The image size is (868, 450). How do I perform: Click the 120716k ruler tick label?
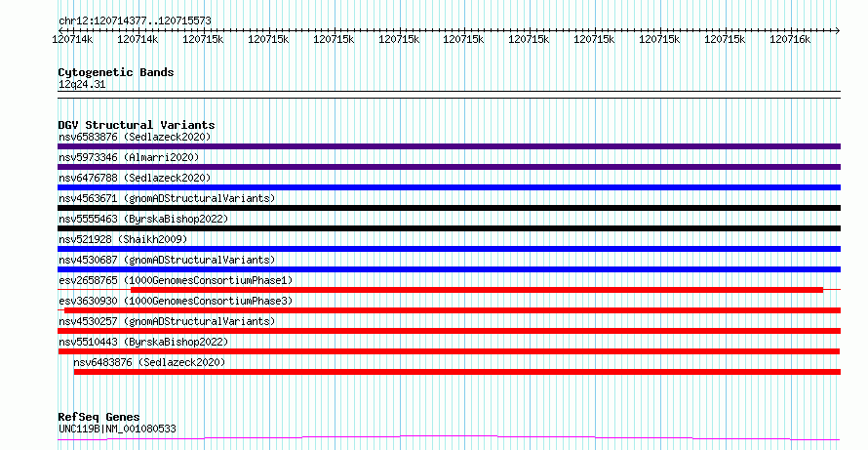coord(791,39)
